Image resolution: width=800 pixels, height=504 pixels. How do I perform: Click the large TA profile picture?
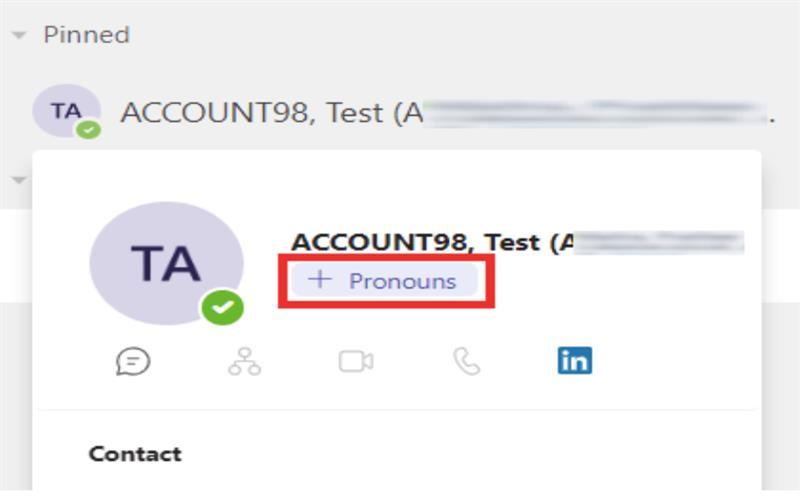pyautogui.click(x=166, y=263)
